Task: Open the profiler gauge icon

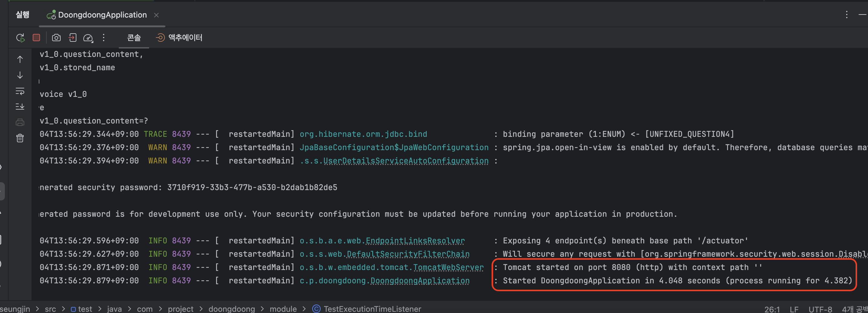Action: tap(88, 38)
